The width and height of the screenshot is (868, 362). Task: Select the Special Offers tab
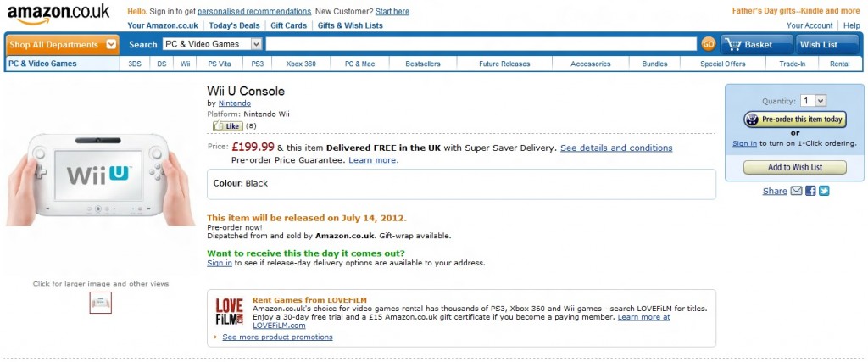point(722,64)
